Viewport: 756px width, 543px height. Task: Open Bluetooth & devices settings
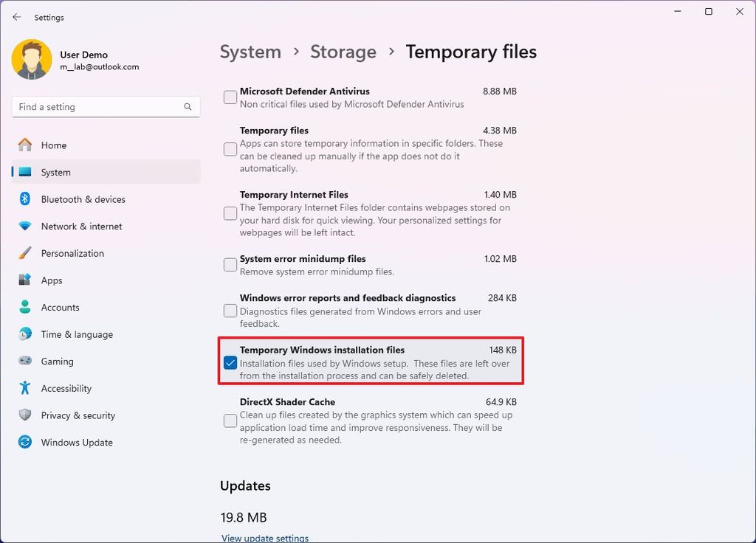[x=83, y=199]
